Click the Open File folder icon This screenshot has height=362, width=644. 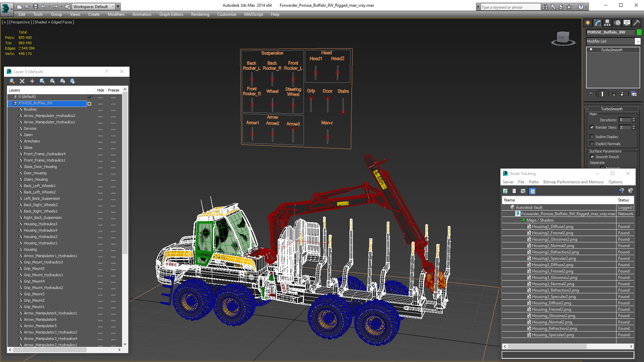(27, 6)
